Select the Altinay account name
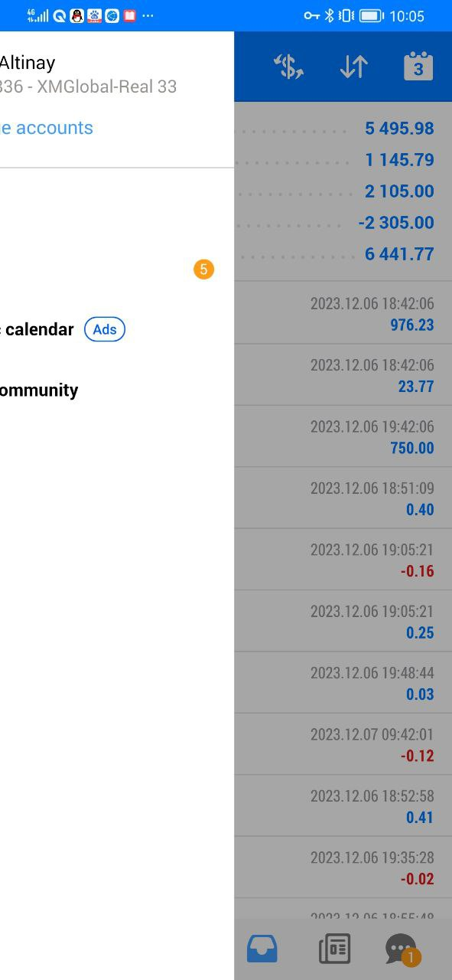 (28, 63)
